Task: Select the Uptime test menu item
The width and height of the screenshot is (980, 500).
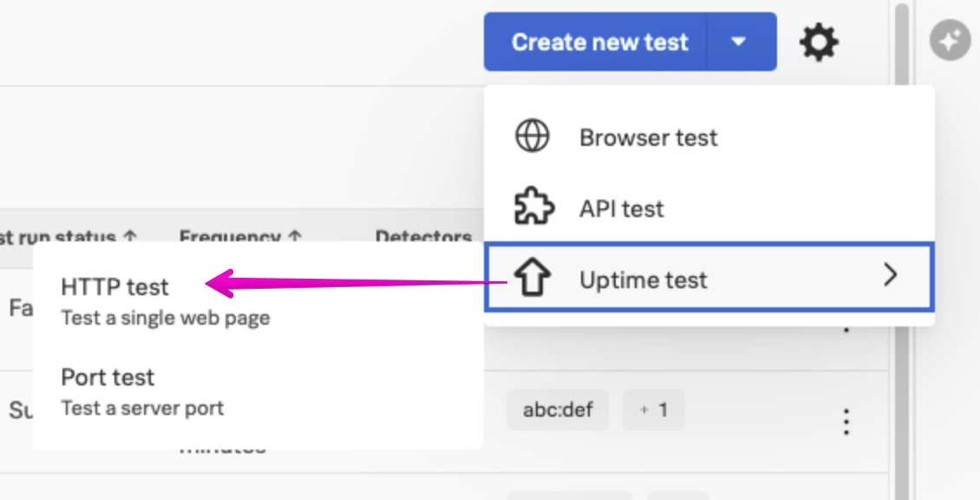Action: tap(644, 280)
